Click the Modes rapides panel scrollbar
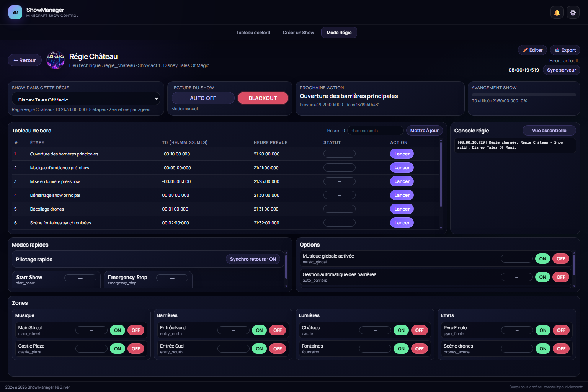Image resolution: width=588 pixels, height=392 pixels. pos(286,267)
